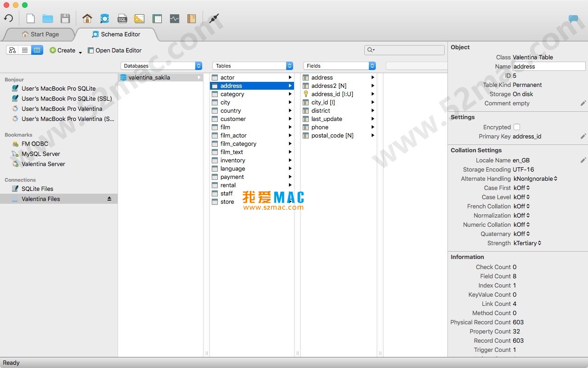Expand the city table fields arrow
This screenshot has height=368, width=588.
point(289,102)
